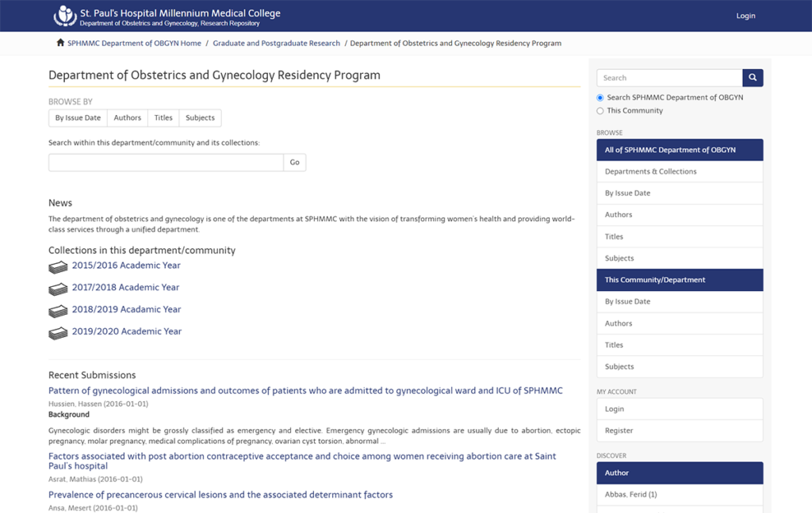Browse by Subjects tab under Browse By
Viewport: 812px width, 513px height.
(x=200, y=117)
